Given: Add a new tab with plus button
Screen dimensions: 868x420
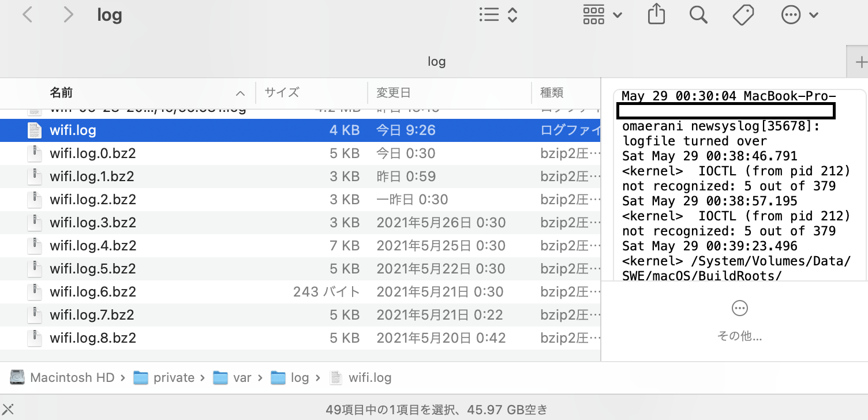Looking at the screenshot, I should 860,62.
